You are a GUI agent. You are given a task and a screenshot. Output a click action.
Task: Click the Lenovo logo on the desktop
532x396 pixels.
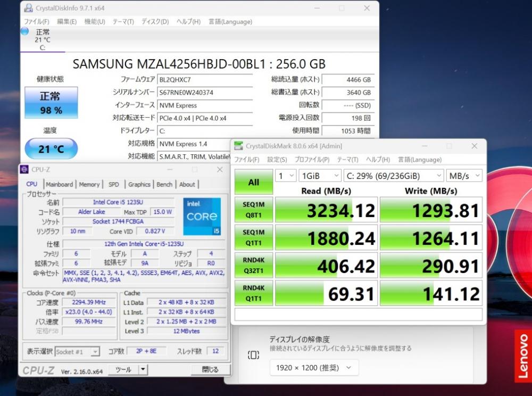pos(523,356)
